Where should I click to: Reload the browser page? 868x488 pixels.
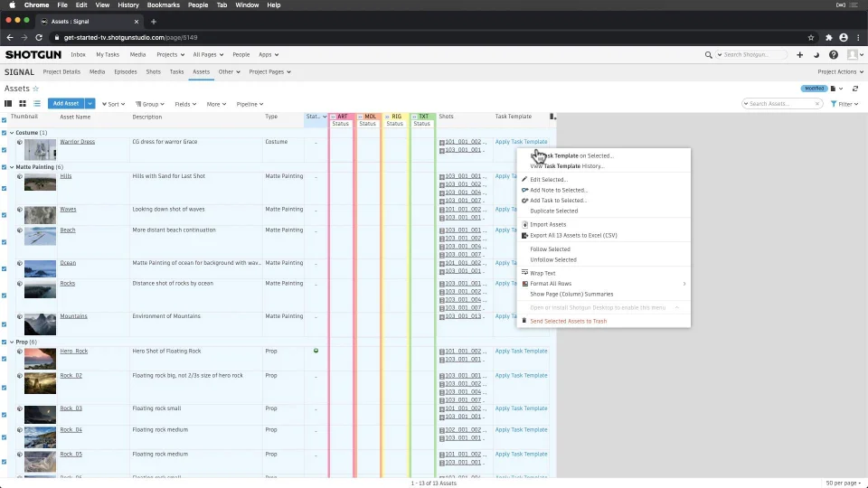coord(39,38)
